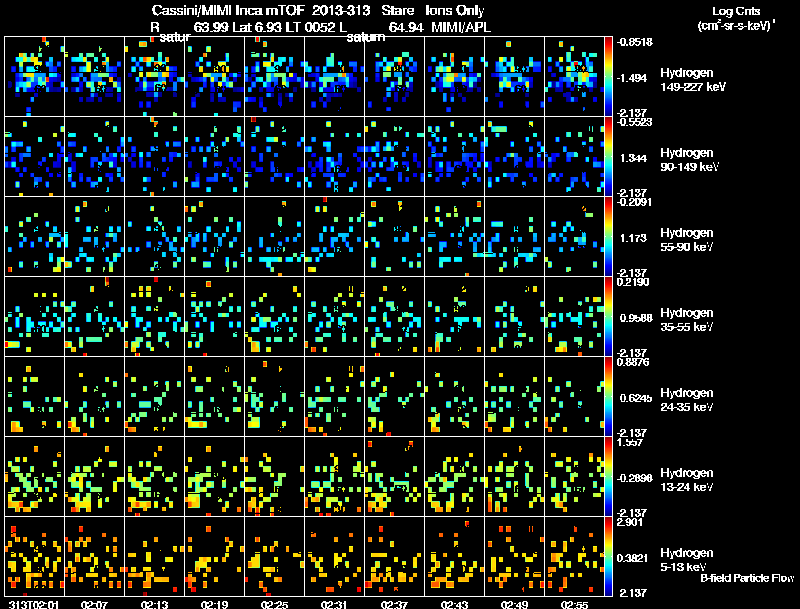
Task: Click the '-1.494' color scale value
Action: [x=632, y=78]
